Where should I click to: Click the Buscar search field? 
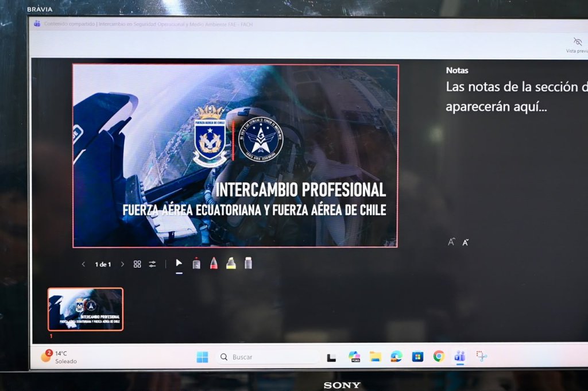pos(269,357)
